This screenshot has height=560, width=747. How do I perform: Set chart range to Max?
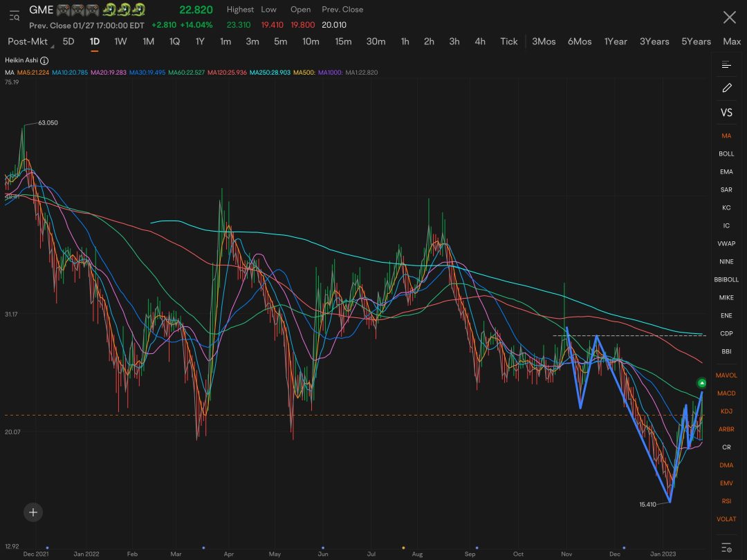pyautogui.click(x=732, y=41)
